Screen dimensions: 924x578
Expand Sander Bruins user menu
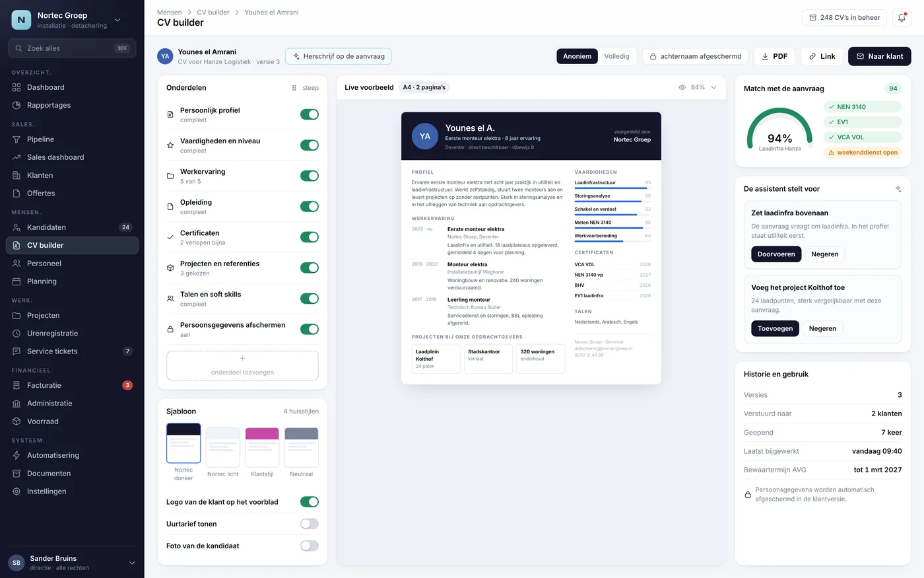[132, 563]
